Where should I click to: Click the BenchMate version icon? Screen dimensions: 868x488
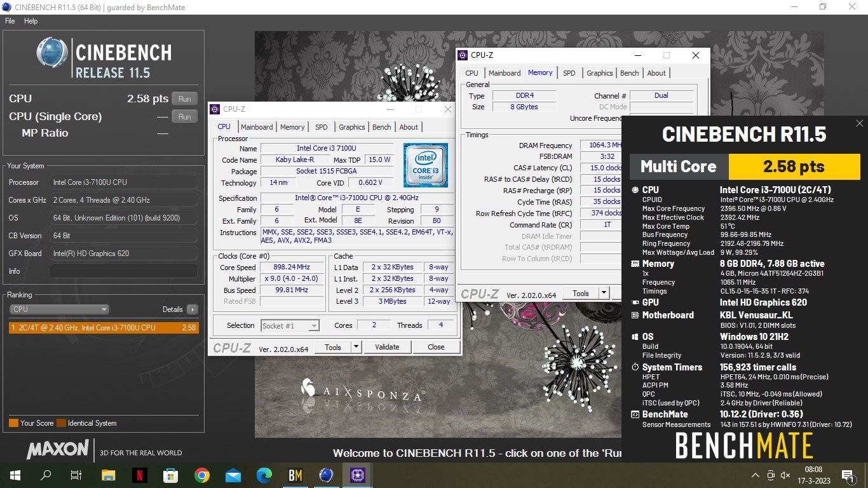click(x=635, y=414)
